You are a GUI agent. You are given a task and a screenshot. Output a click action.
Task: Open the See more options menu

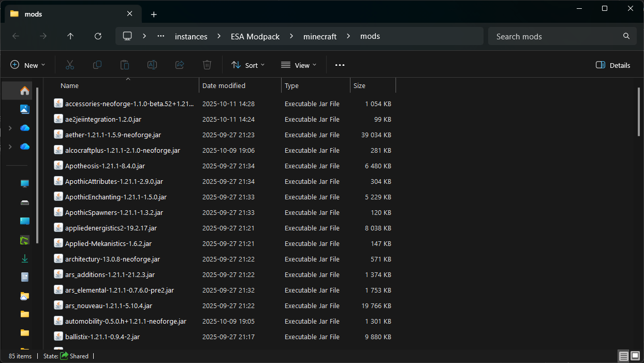tap(340, 65)
